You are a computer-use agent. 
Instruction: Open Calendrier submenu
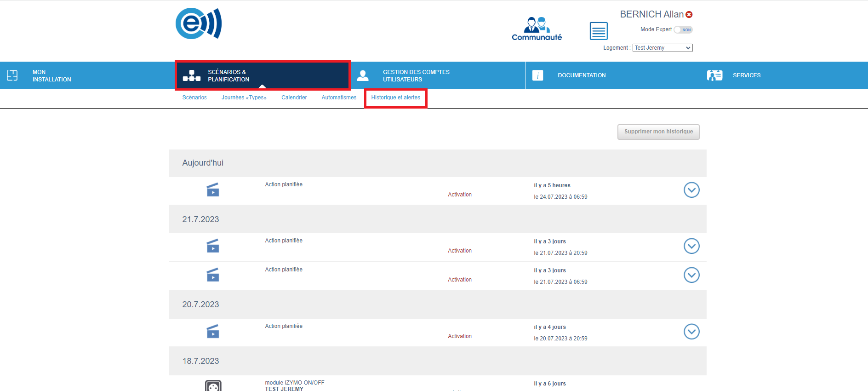pos(294,98)
